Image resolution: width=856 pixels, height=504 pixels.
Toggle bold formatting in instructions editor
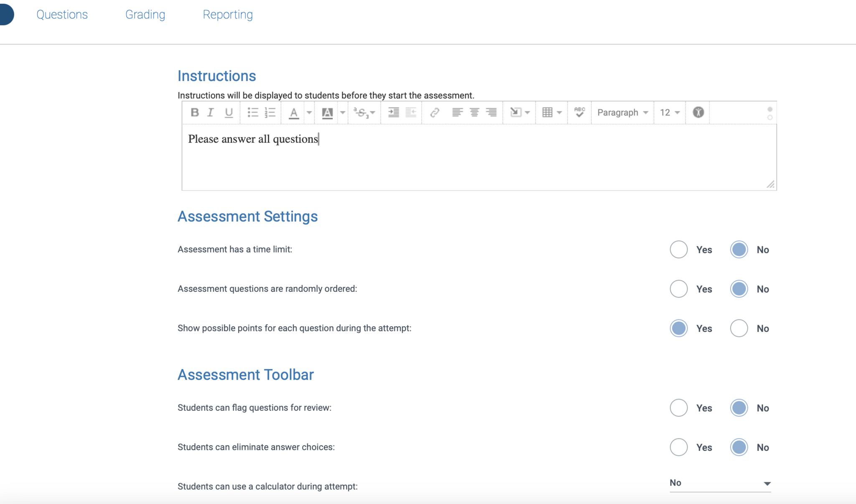click(x=194, y=112)
